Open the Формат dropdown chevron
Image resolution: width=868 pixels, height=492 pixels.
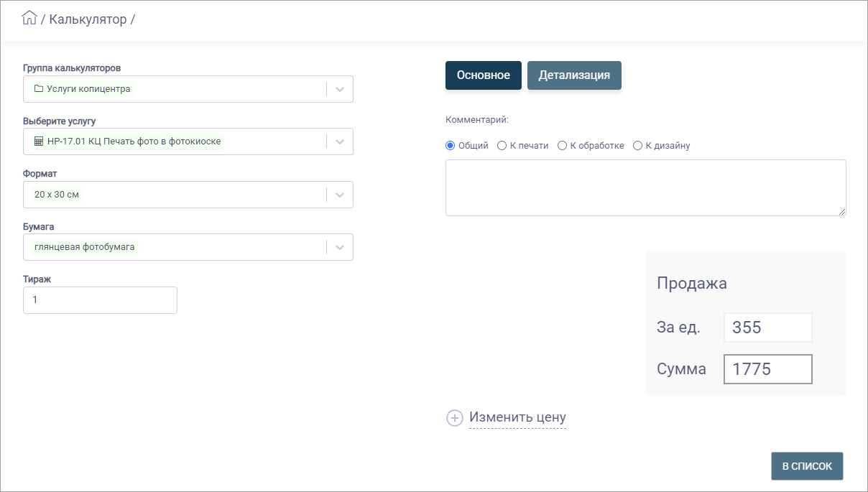(340, 195)
